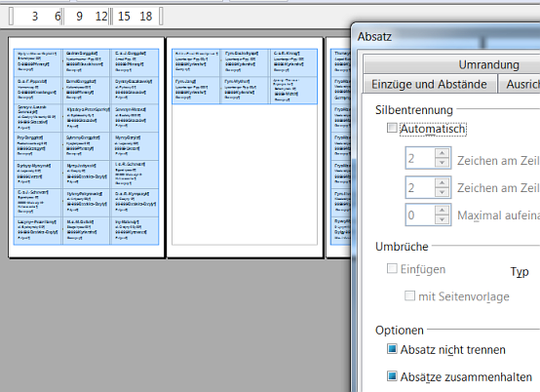Switch to the Umrandung tab

(488, 64)
